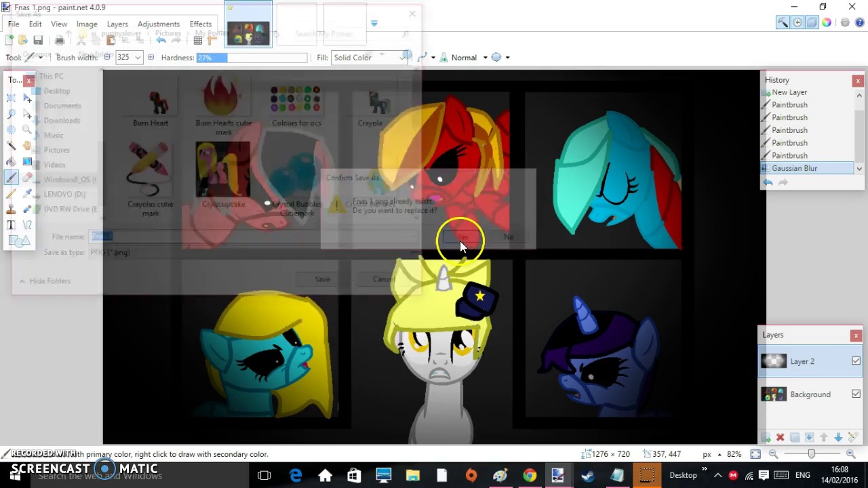The height and width of the screenshot is (488, 868).
Task: Select New Layer history entry
Action: 807,92
